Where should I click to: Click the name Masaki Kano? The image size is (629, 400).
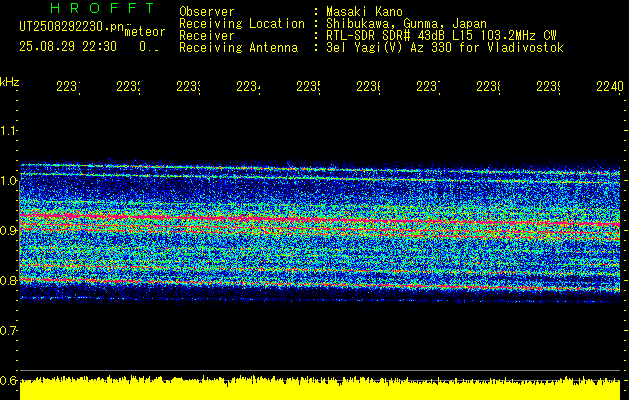(x=364, y=12)
